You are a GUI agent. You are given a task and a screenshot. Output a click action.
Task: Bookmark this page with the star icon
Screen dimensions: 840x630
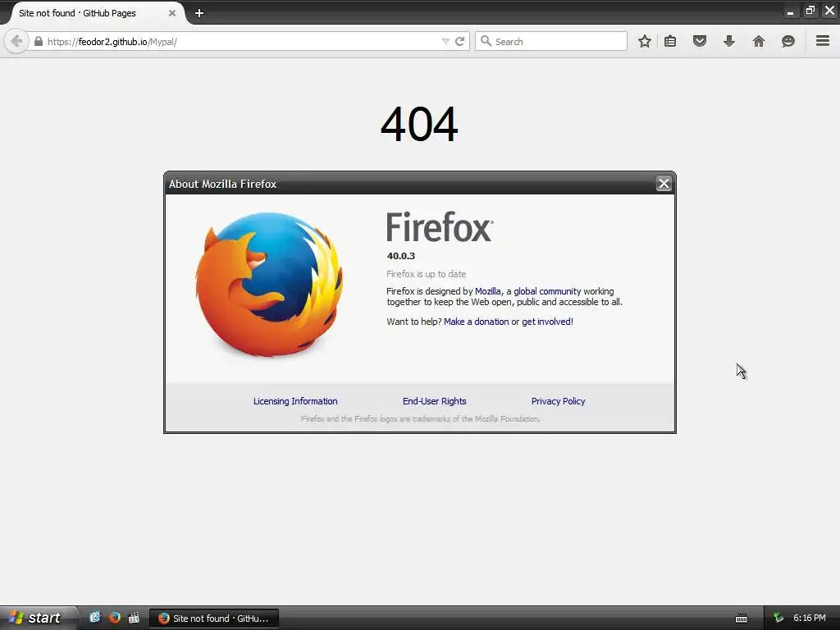tap(645, 41)
